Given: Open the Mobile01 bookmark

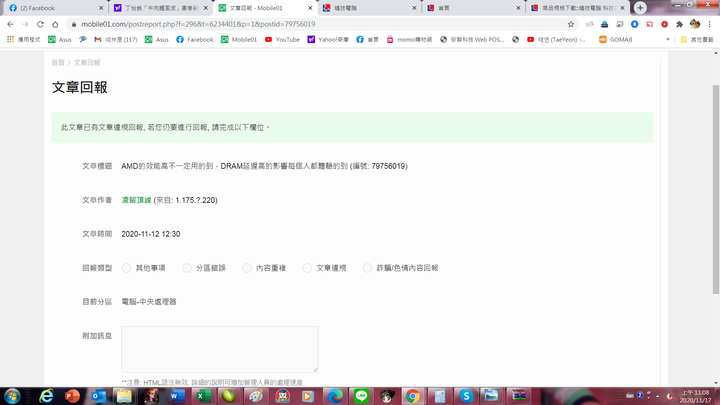Looking at the screenshot, I should [239, 39].
